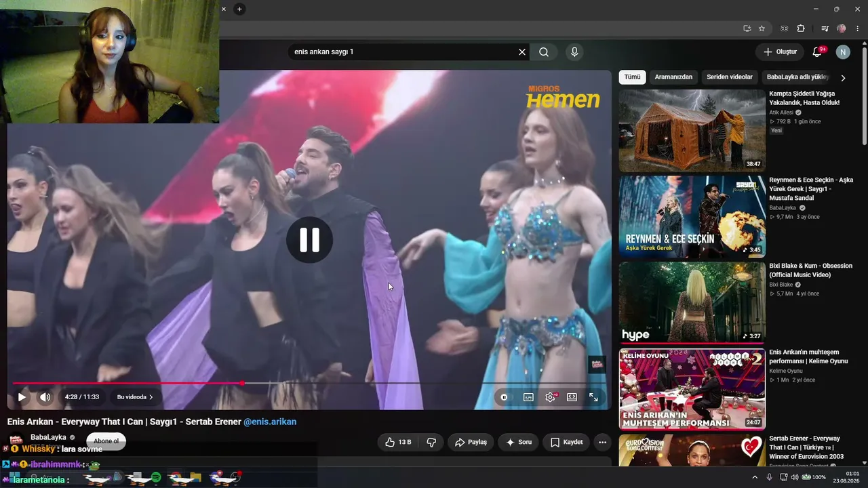Switch to theater mode
The height and width of the screenshot is (488, 868).
tap(572, 397)
